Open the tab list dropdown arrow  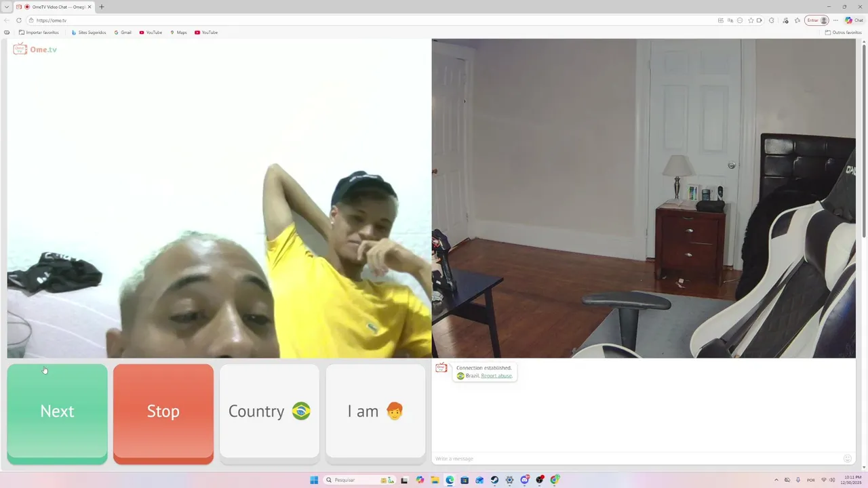[7, 7]
